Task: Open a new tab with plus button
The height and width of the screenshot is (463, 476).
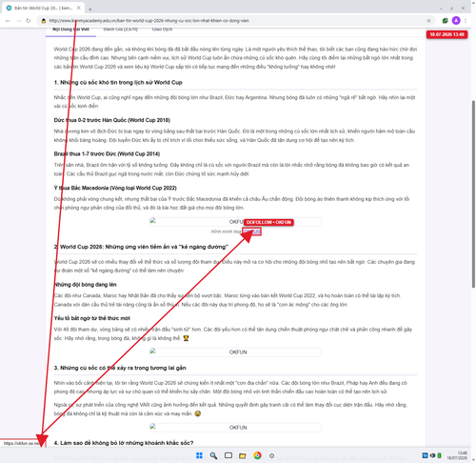Action: click(90, 10)
